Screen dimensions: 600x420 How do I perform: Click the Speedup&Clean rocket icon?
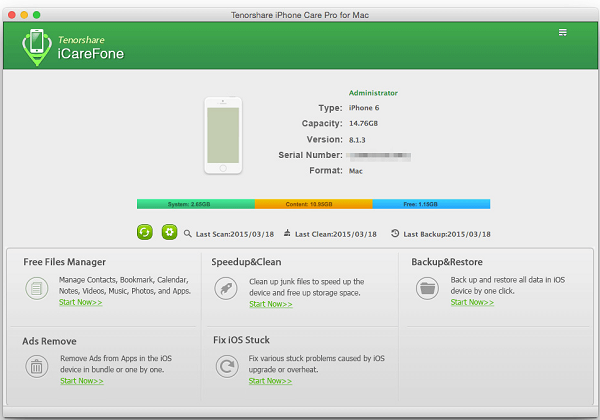(226, 288)
